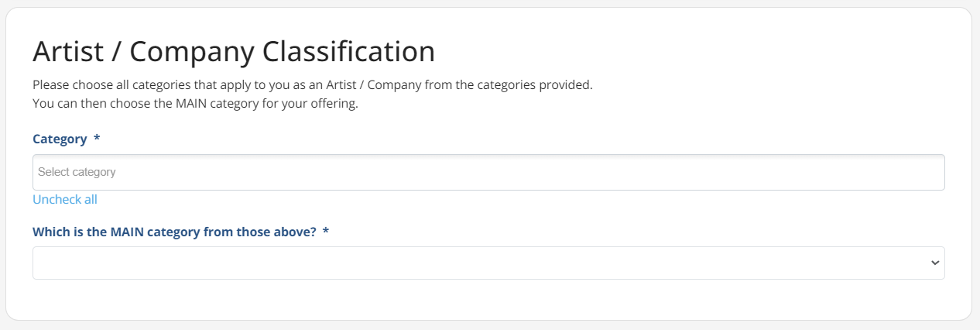Click the chevron arrow of MAIN category dropdown
Image resolution: width=980 pixels, height=330 pixels.
[x=934, y=263]
